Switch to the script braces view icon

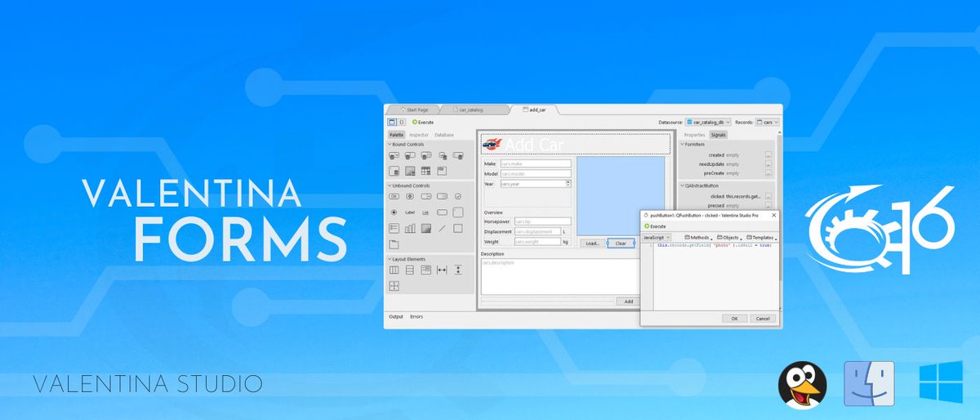[402, 122]
